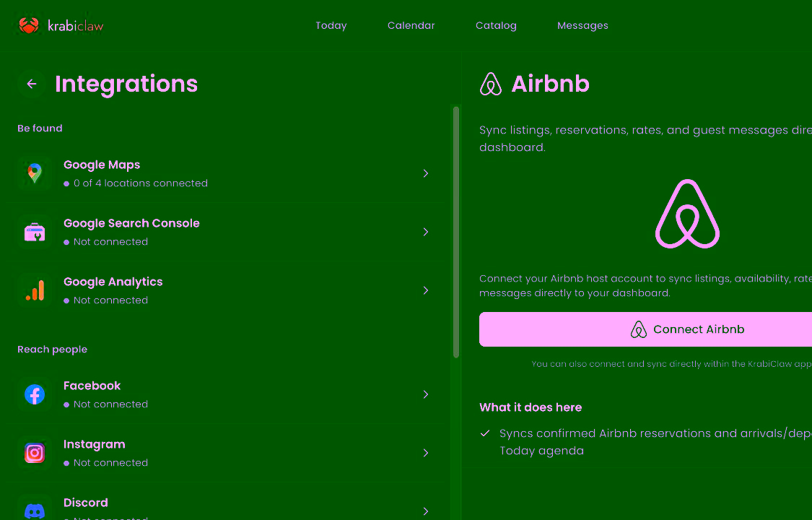Screen dimensions: 812x520
Task: Click the 'What it does here' heading
Action: tap(531, 407)
